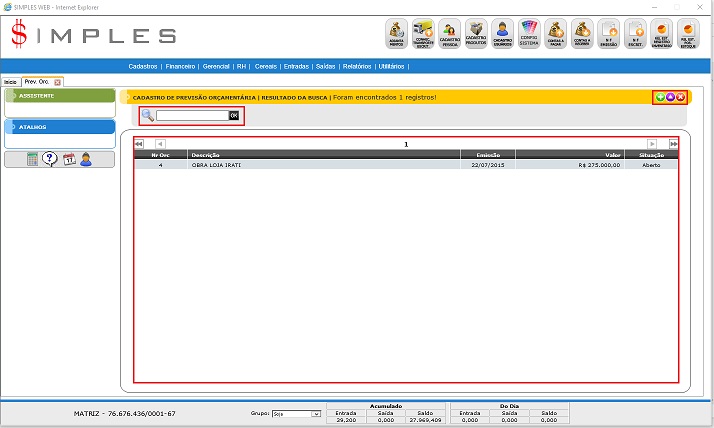Open the Cadastro Produtos toolbar icon
This screenshot has height=428, width=714.
tap(476, 34)
